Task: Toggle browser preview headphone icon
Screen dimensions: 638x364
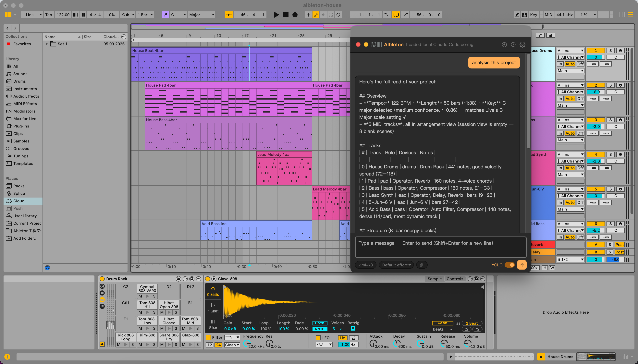Action: click(x=47, y=268)
